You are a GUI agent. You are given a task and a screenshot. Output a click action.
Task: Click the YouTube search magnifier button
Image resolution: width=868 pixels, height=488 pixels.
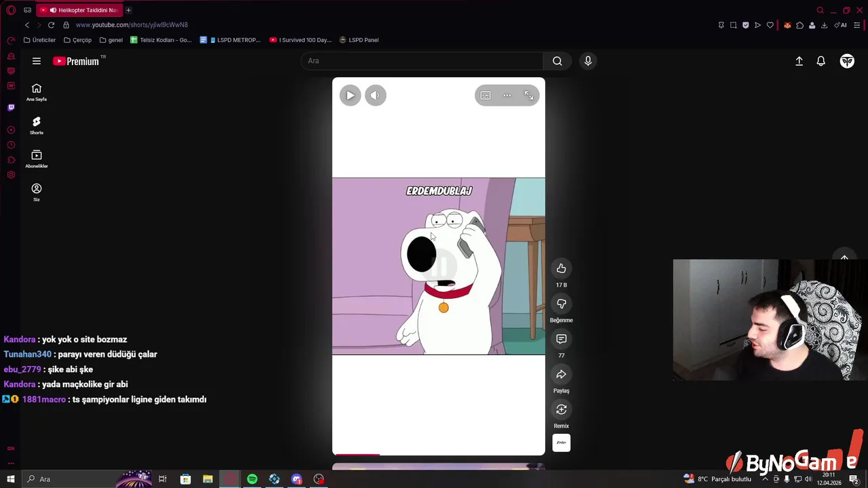[557, 61]
